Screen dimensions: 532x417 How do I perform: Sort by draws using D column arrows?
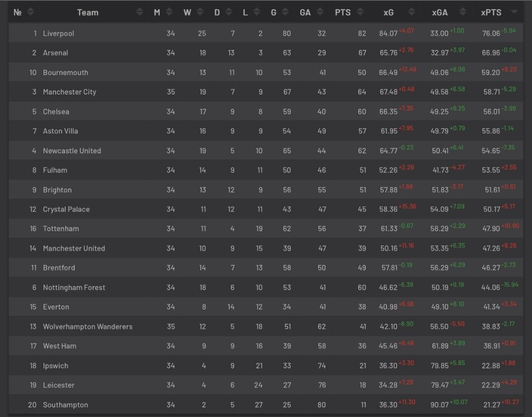tap(229, 12)
